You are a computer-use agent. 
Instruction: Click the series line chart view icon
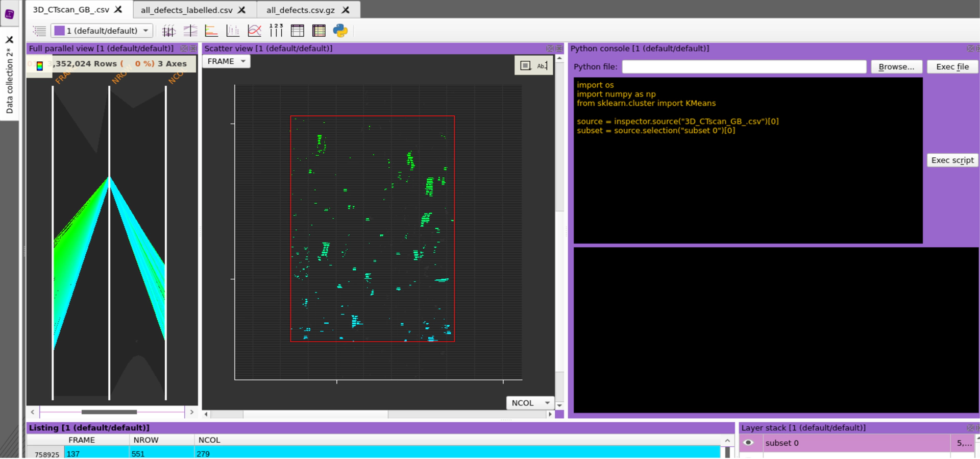254,31
